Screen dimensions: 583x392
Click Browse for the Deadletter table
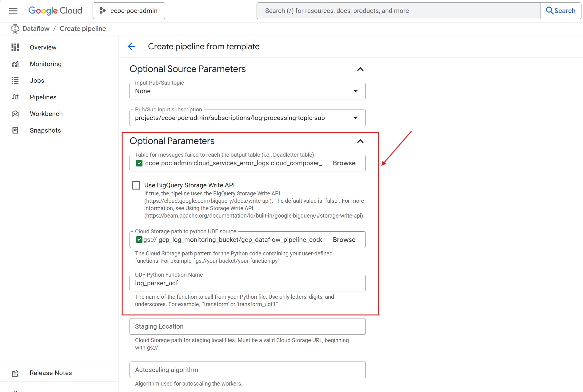click(x=344, y=163)
